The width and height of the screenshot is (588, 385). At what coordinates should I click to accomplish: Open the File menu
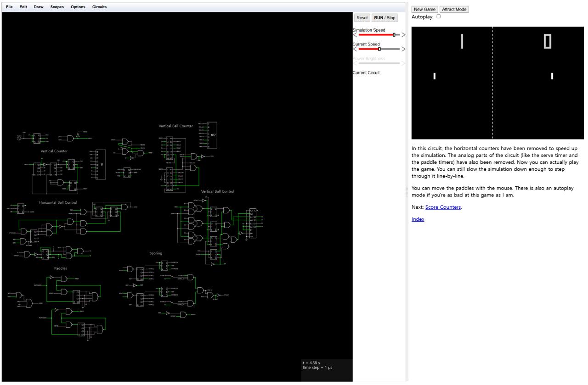tap(10, 7)
